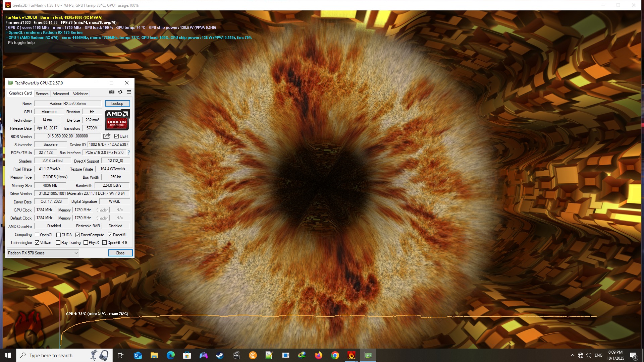Open Steam from the taskbar
Viewport: 644px width, 362px height.
pyautogui.click(x=220, y=355)
